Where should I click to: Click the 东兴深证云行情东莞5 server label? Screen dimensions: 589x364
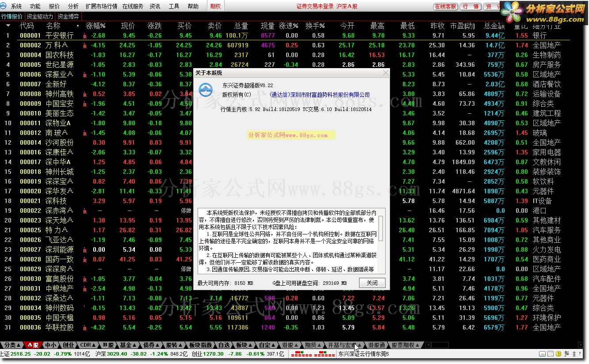pyautogui.click(x=363, y=354)
